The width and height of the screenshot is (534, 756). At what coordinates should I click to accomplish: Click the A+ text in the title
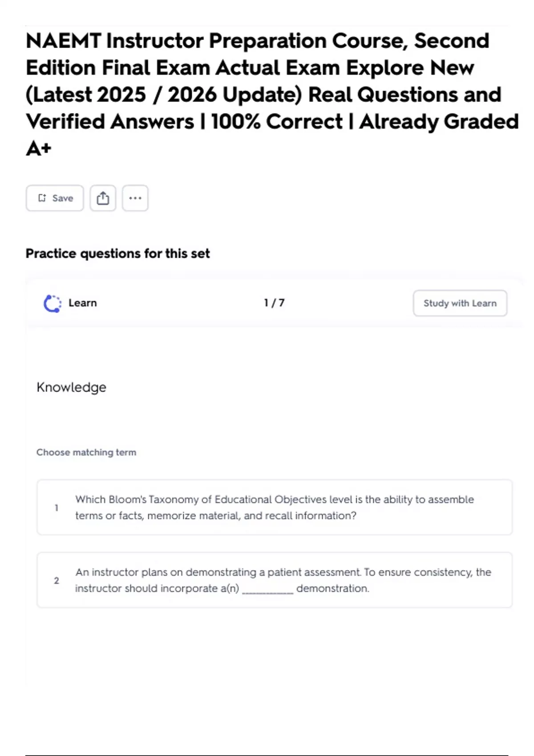pyautogui.click(x=39, y=149)
